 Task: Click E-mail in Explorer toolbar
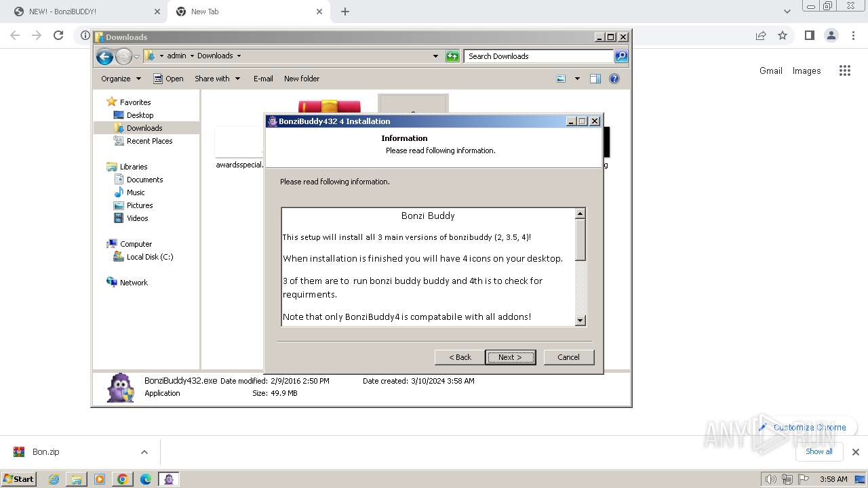coord(263,79)
